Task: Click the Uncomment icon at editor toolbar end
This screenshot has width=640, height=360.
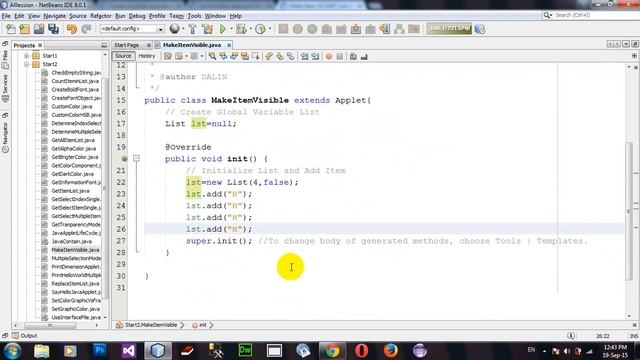Action: pyautogui.click(x=364, y=56)
